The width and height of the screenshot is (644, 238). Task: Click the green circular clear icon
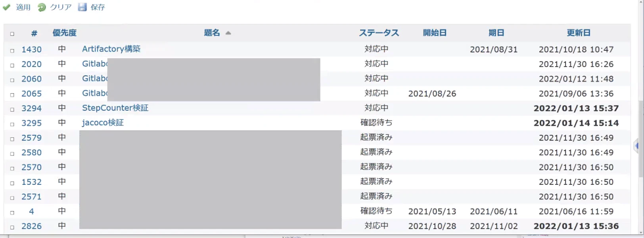(42, 7)
